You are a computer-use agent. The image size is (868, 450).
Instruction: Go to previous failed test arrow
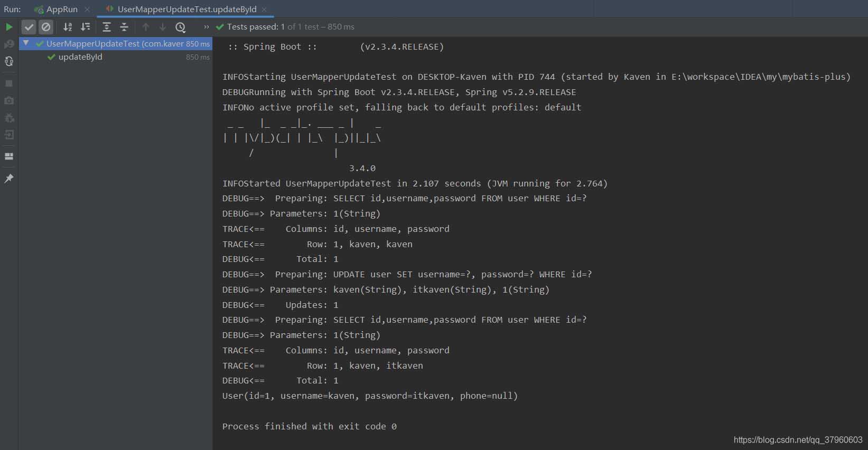(146, 27)
